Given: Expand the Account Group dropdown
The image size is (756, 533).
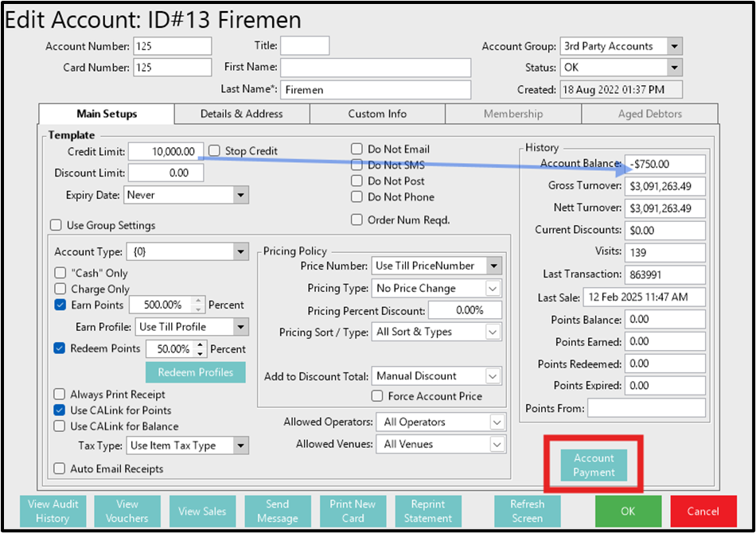Looking at the screenshot, I should [674, 46].
